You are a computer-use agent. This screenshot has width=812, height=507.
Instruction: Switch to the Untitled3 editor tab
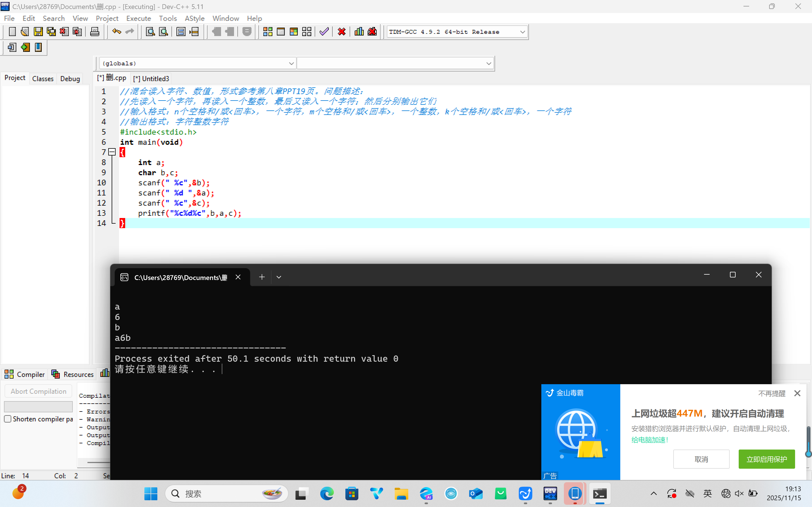click(x=151, y=79)
